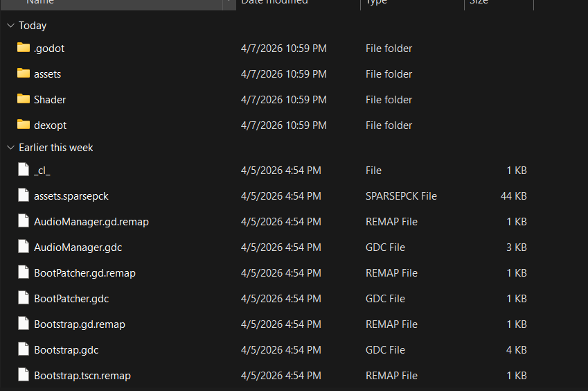The width and height of the screenshot is (588, 391).
Task: Select the Today group header label
Action: tap(33, 26)
